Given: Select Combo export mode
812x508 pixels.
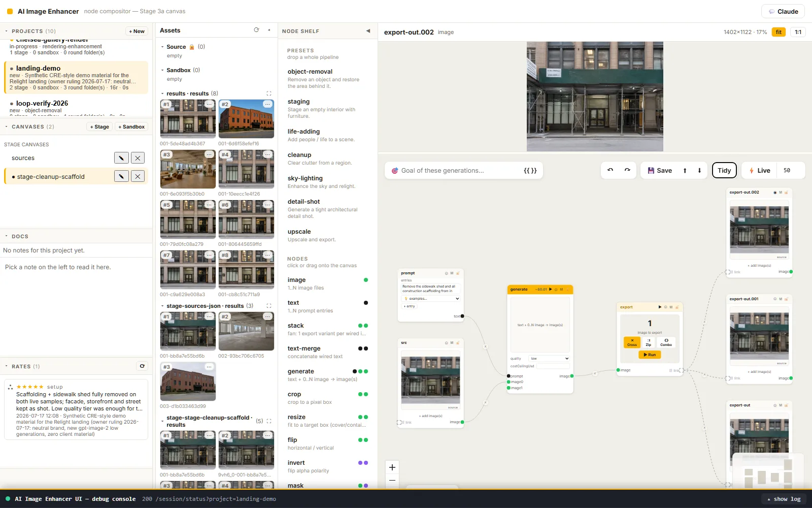Looking at the screenshot, I should [666, 342].
